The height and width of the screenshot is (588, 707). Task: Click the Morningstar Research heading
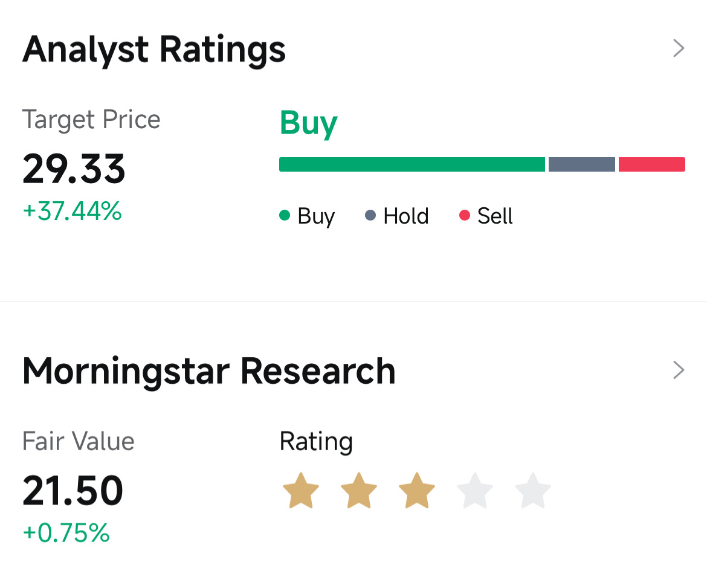coord(208,371)
